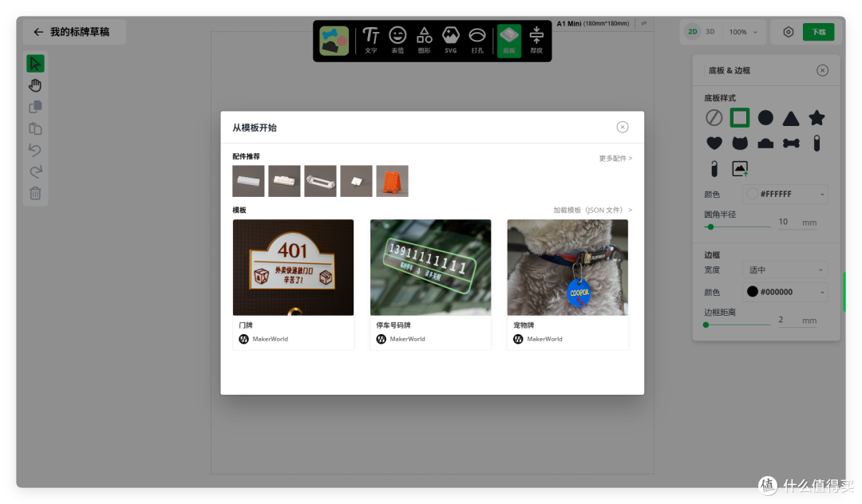
Task: Open the colorful template icon in top toolbar
Action: (x=334, y=41)
